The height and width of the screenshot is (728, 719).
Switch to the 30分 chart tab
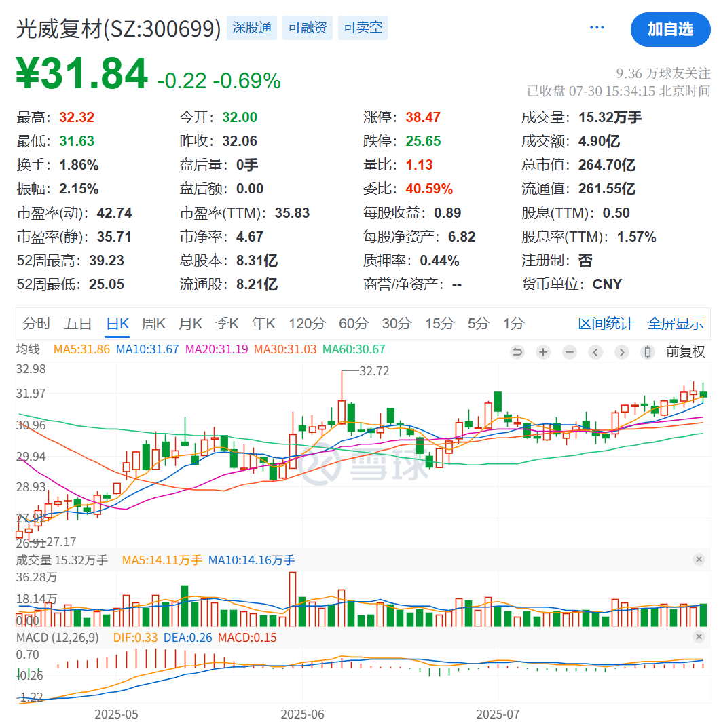397,324
